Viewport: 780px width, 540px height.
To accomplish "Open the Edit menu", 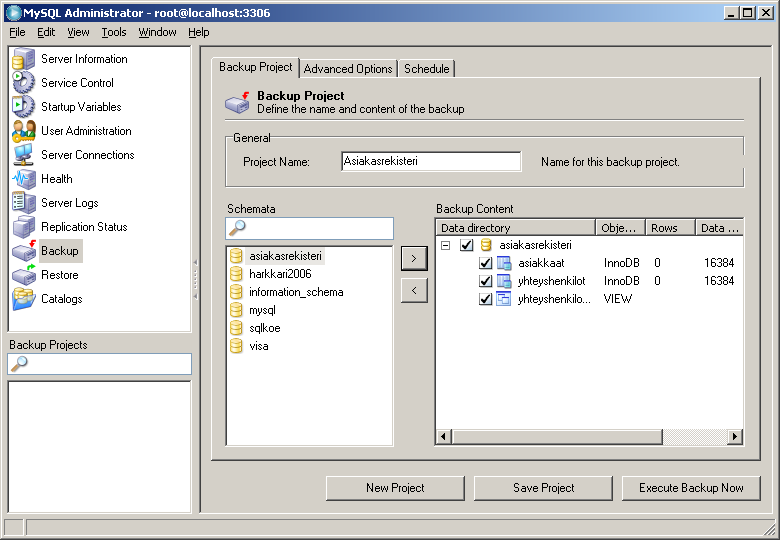I will (x=46, y=32).
